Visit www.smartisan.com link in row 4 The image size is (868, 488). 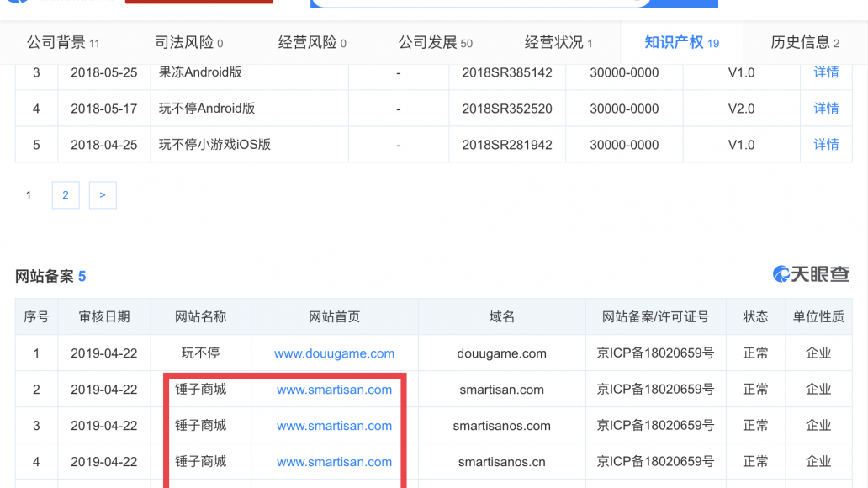click(x=334, y=462)
